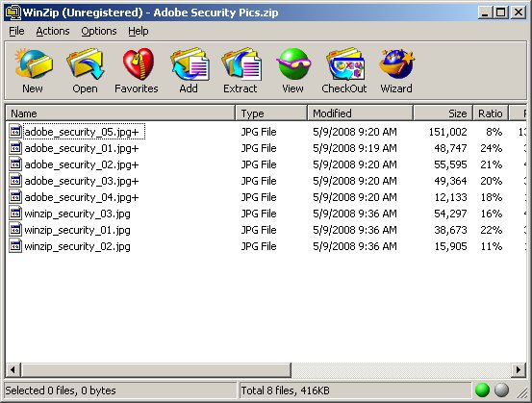Screen dimensions: 532x403
Task: Click the ratio value 8%
Action: pyautogui.click(x=494, y=132)
